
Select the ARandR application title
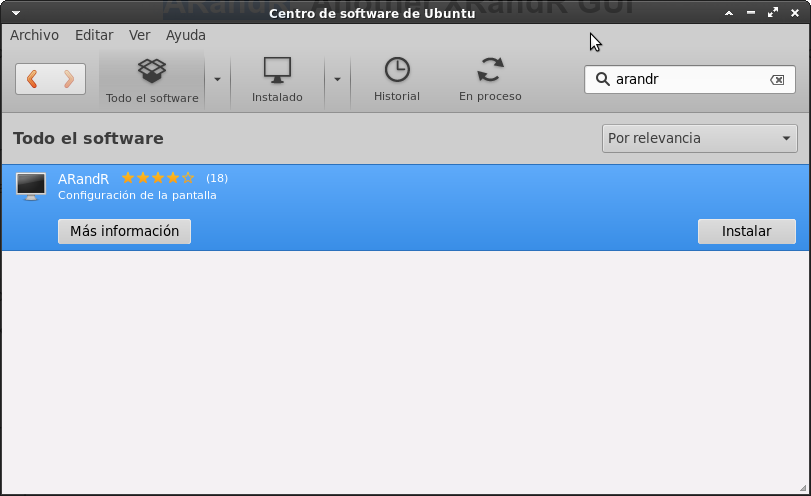(83, 179)
